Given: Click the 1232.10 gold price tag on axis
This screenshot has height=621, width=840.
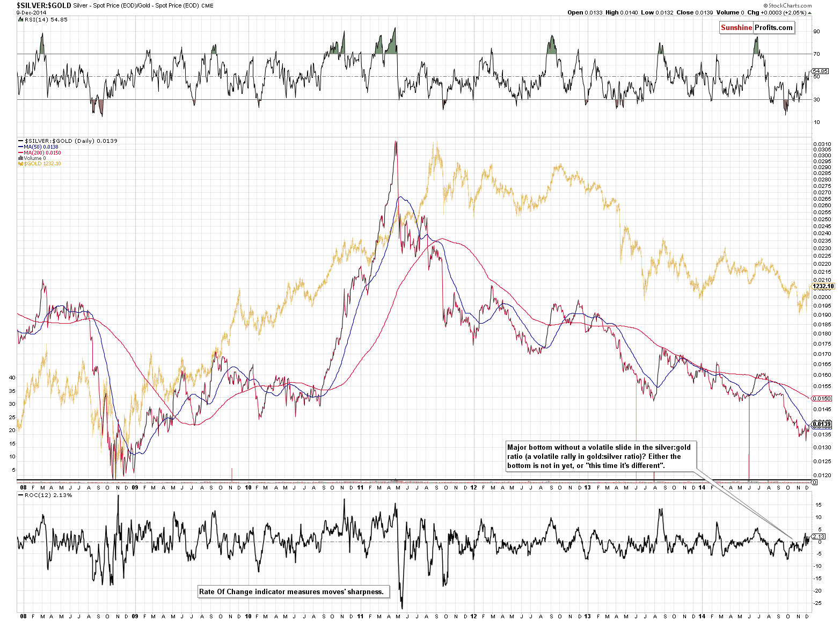Looking at the screenshot, I should coord(823,286).
